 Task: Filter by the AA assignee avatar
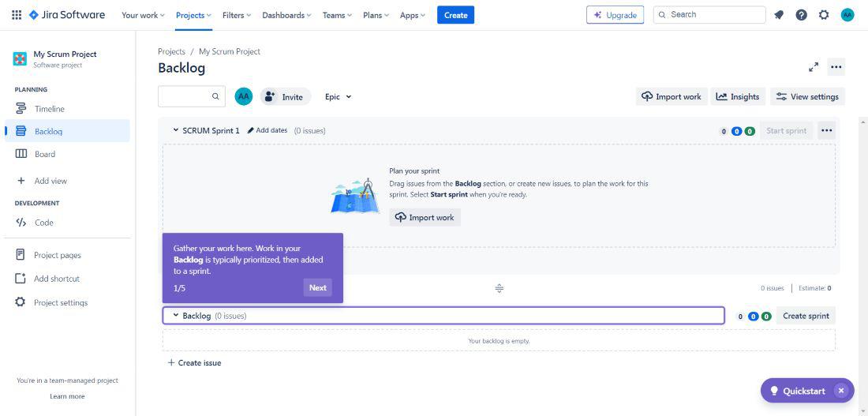(x=244, y=96)
